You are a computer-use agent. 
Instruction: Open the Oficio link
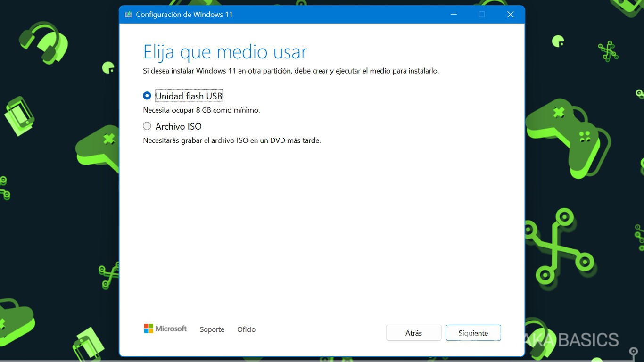tap(246, 329)
